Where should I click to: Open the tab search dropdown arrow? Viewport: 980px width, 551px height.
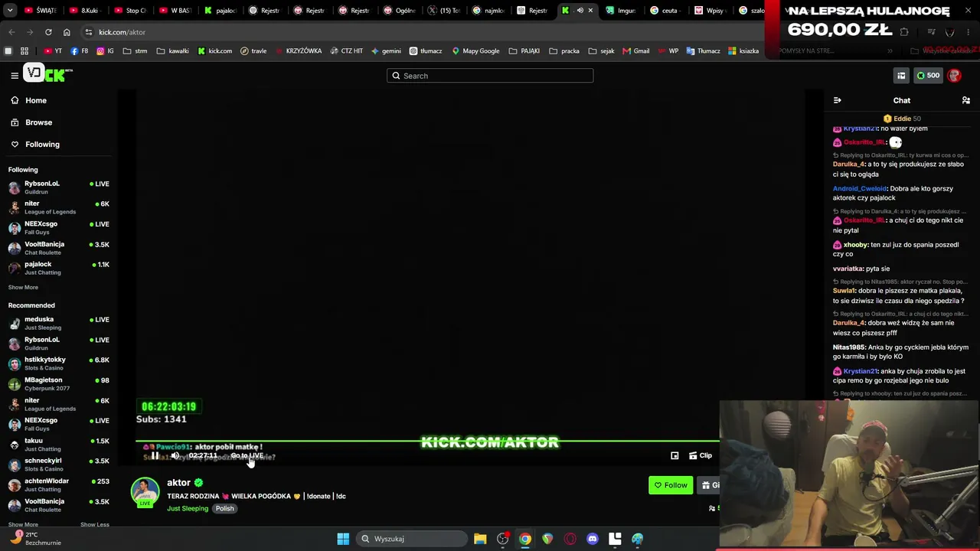[x=8, y=11]
